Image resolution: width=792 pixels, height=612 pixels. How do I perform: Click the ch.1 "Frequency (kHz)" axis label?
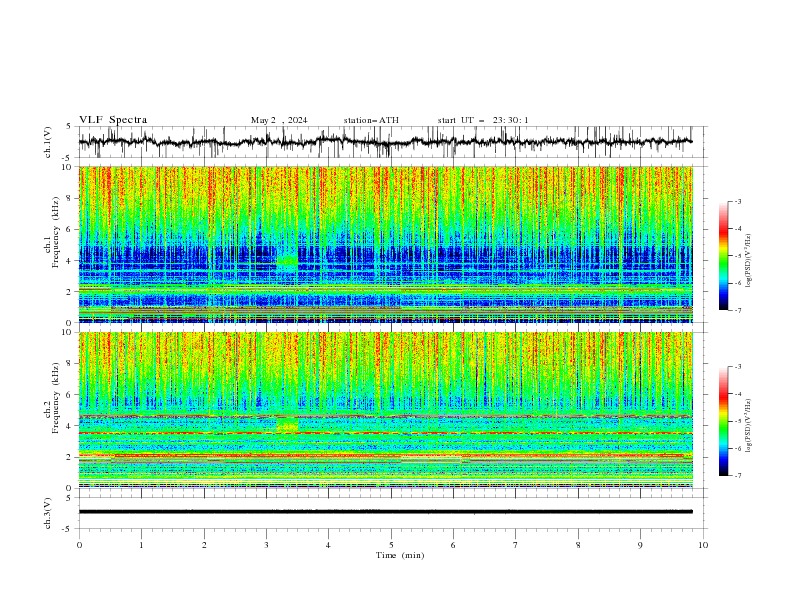[55, 233]
